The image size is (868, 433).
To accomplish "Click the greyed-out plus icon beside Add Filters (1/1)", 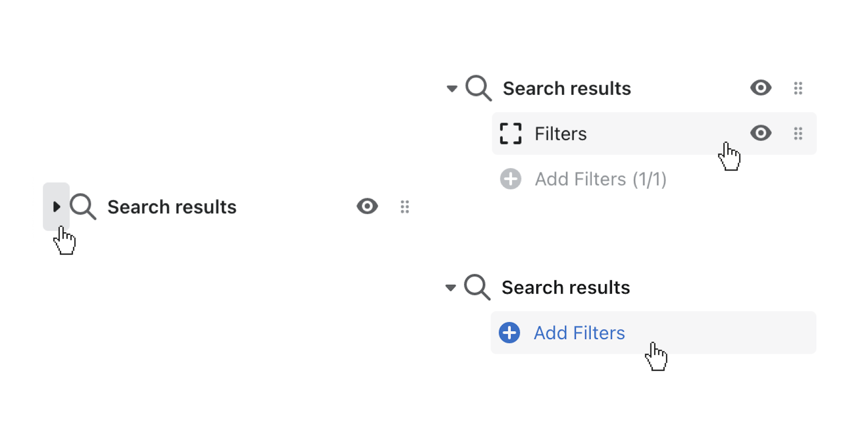I will [x=511, y=179].
